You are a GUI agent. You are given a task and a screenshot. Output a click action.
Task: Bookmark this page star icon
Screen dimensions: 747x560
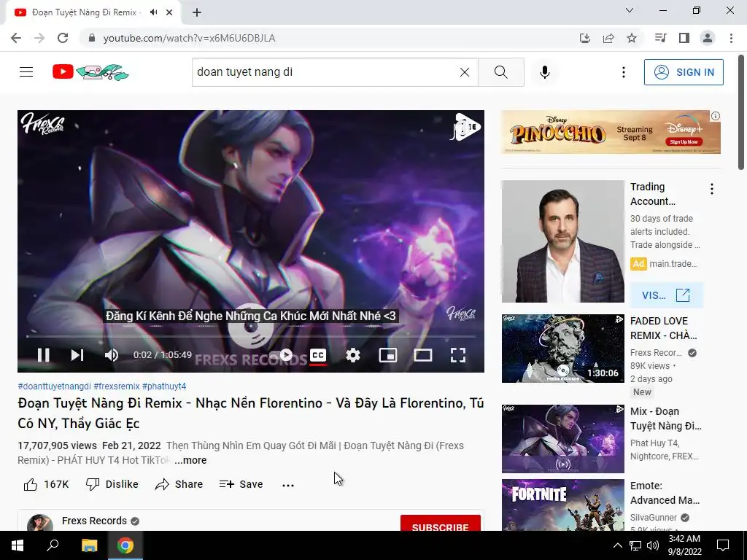pos(631,38)
